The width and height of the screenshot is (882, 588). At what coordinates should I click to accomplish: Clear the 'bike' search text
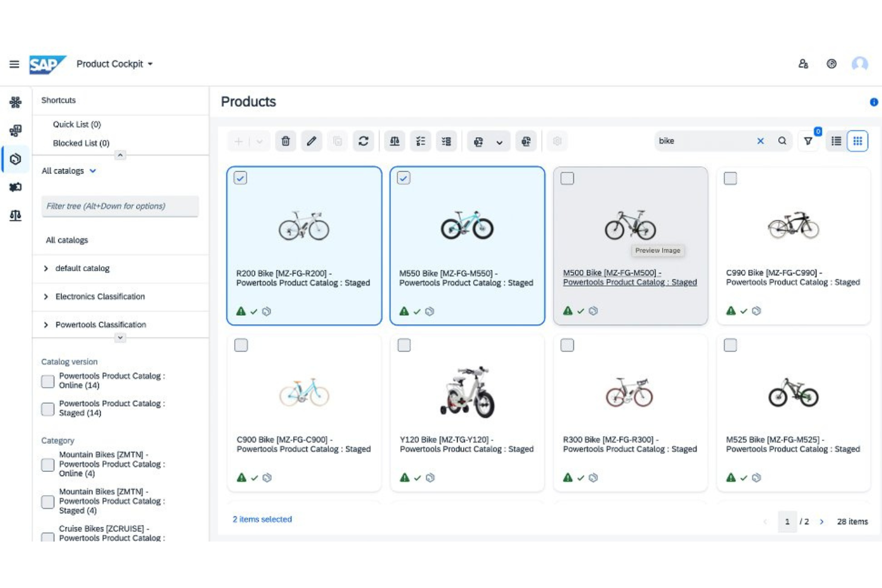tap(760, 141)
